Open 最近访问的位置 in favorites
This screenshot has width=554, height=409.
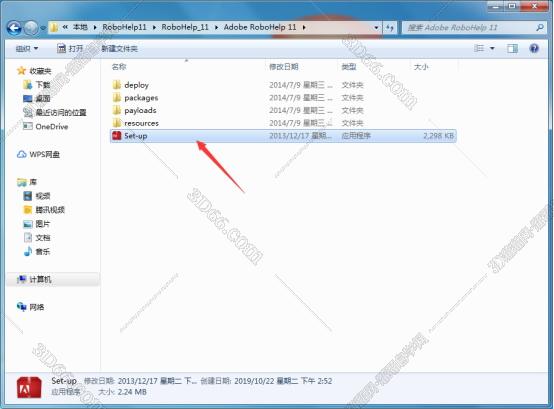point(61,112)
